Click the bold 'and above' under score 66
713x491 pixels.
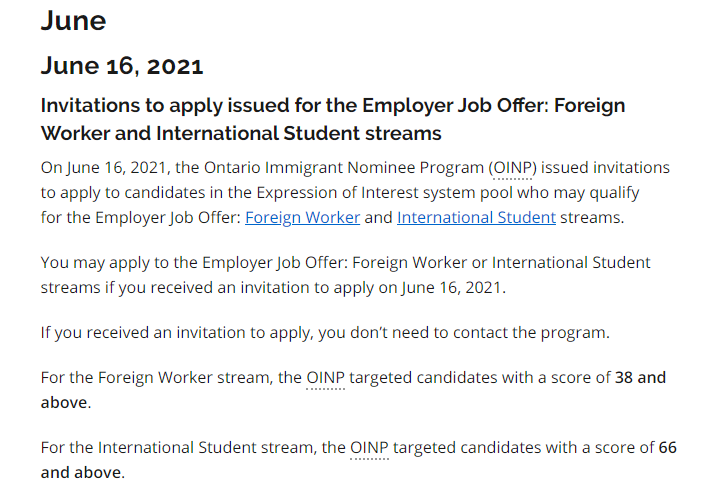point(80,472)
